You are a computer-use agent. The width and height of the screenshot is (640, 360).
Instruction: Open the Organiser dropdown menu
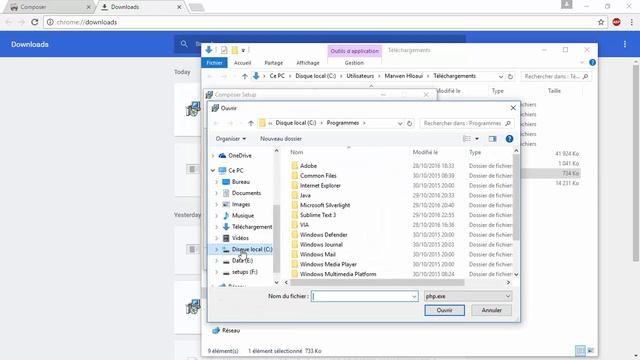[x=231, y=139]
